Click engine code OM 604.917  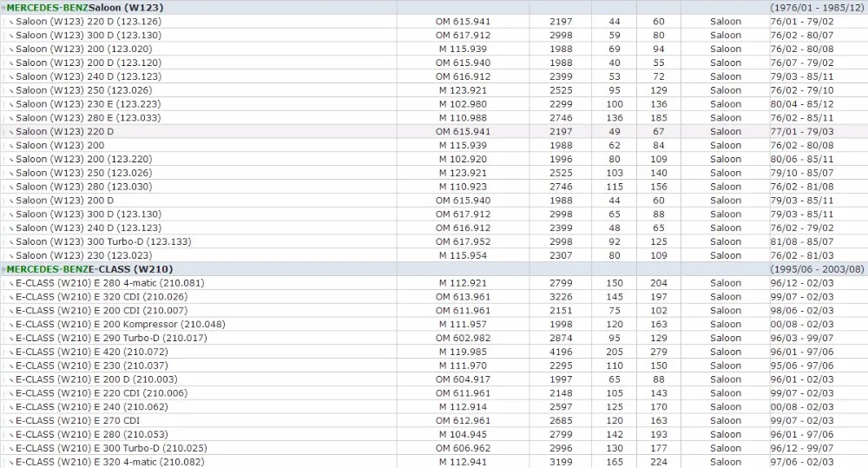click(463, 379)
